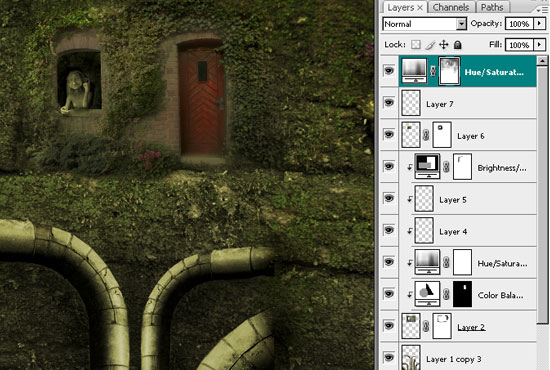Select top Hue/Saturation layer mask thumbnail
The height and width of the screenshot is (370, 550).
tap(450, 71)
